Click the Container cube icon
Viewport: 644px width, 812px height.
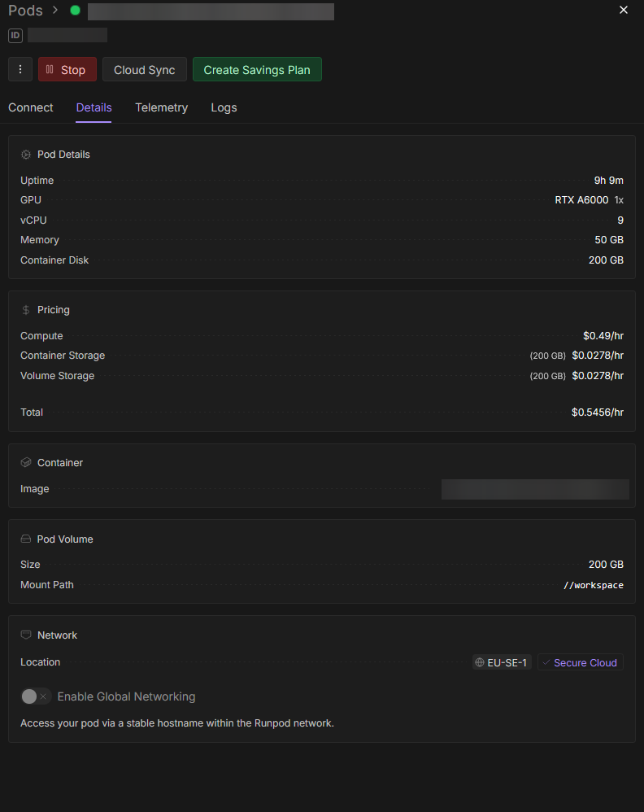[26, 463]
